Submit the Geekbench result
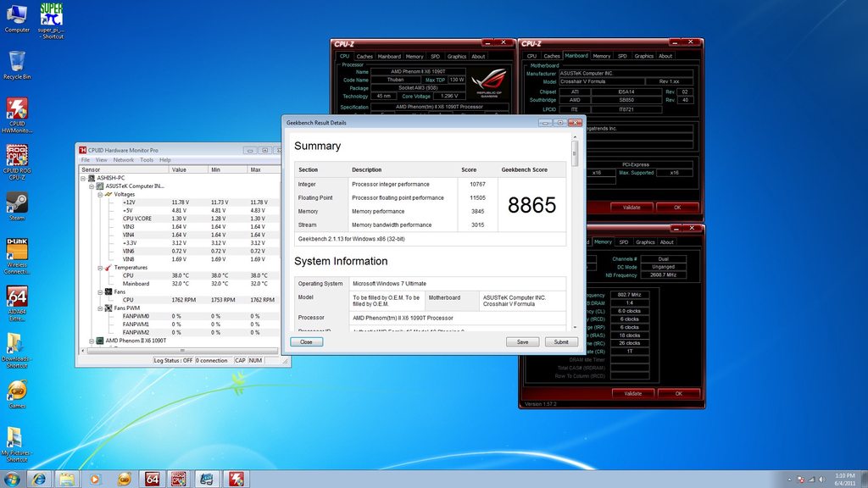 [561, 342]
